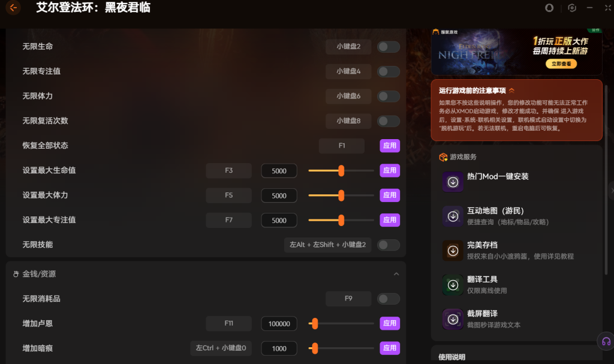
Task: Expand the side panel edge arrow
Action: coord(612,191)
